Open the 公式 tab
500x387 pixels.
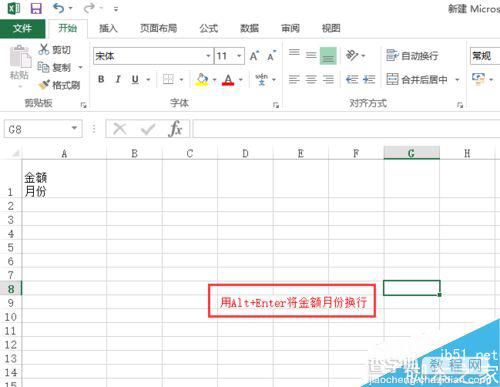click(x=209, y=28)
